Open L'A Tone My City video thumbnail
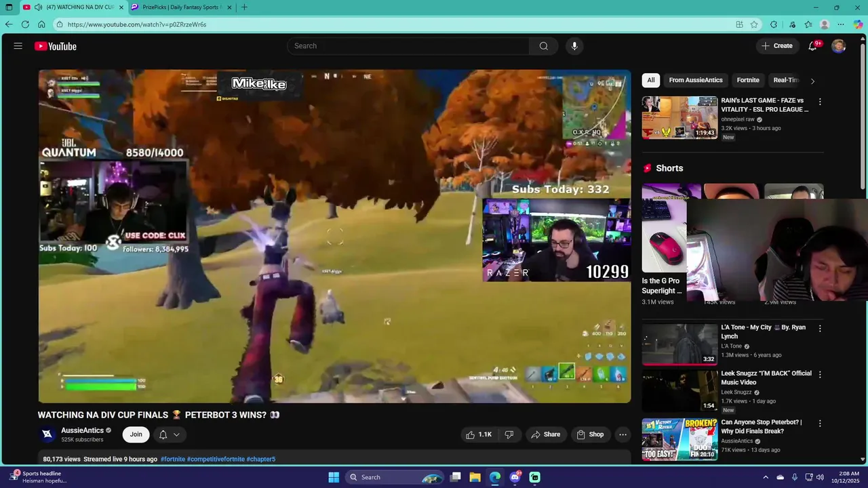 (679, 344)
